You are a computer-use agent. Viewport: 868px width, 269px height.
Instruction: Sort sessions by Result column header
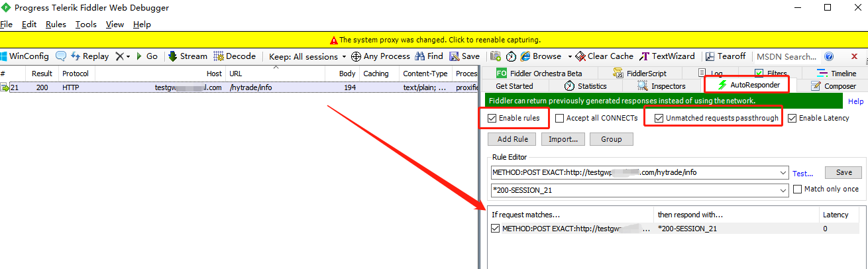(42, 74)
